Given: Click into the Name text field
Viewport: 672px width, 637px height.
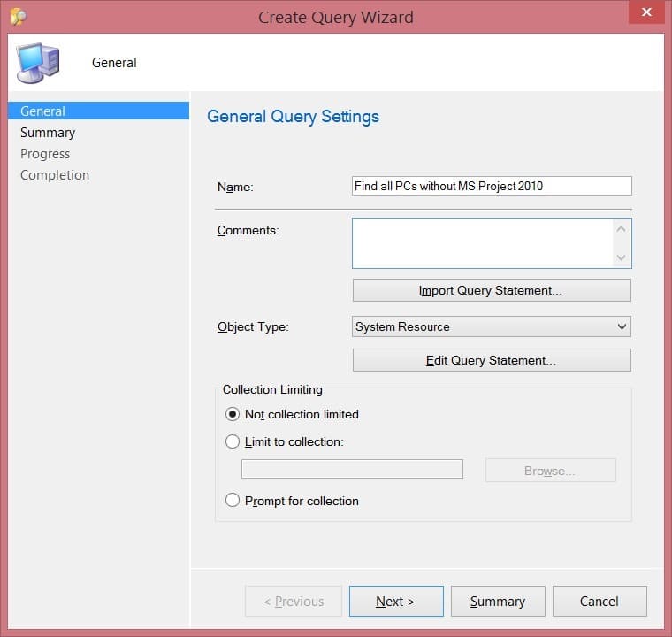Looking at the screenshot, I should click(491, 186).
